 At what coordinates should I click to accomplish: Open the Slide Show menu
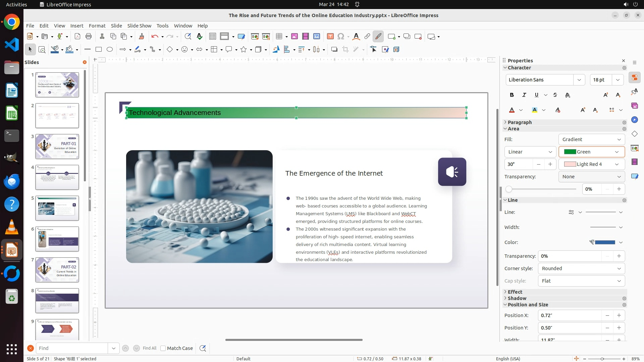[x=139, y=26]
